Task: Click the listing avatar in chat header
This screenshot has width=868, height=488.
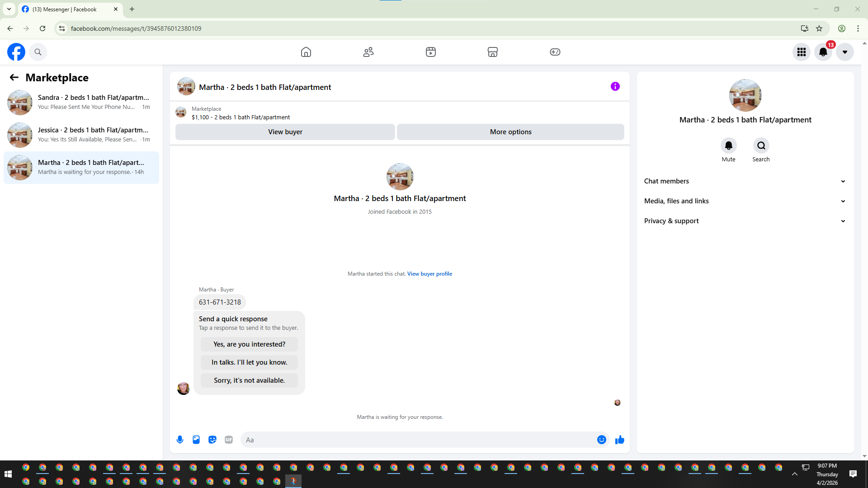Action: 186,87
